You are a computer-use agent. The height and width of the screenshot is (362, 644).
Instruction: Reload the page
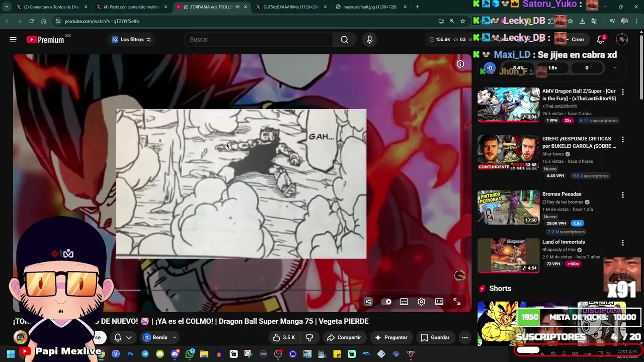coord(31,21)
